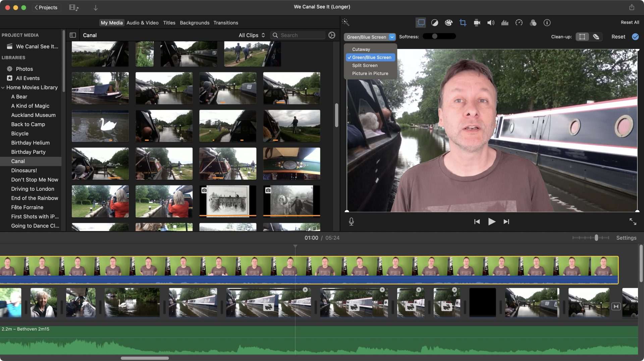This screenshot has width=644, height=361.
Task: Switch to the Transitions tab
Action: coord(226,22)
